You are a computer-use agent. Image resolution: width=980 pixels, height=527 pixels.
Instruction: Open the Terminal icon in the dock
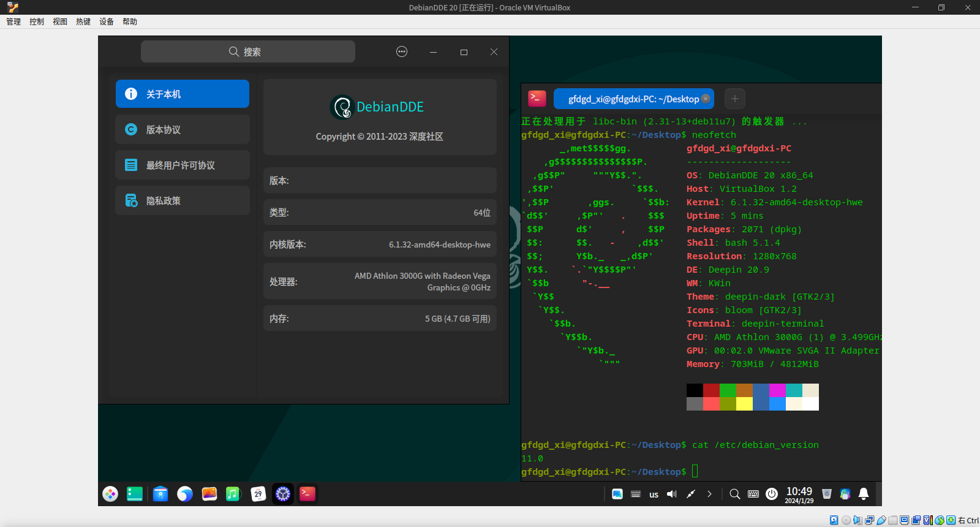[307, 494]
